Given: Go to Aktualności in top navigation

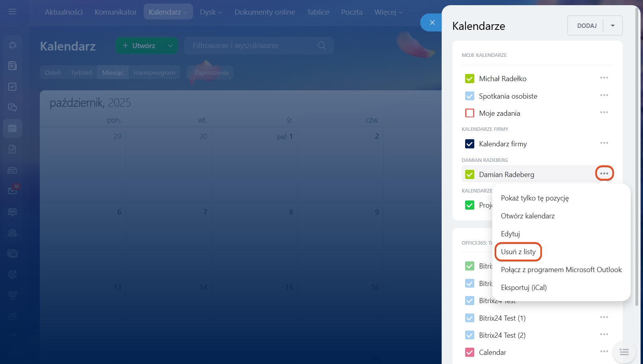Looking at the screenshot, I should pyautogui.click(x=64, y=12).
